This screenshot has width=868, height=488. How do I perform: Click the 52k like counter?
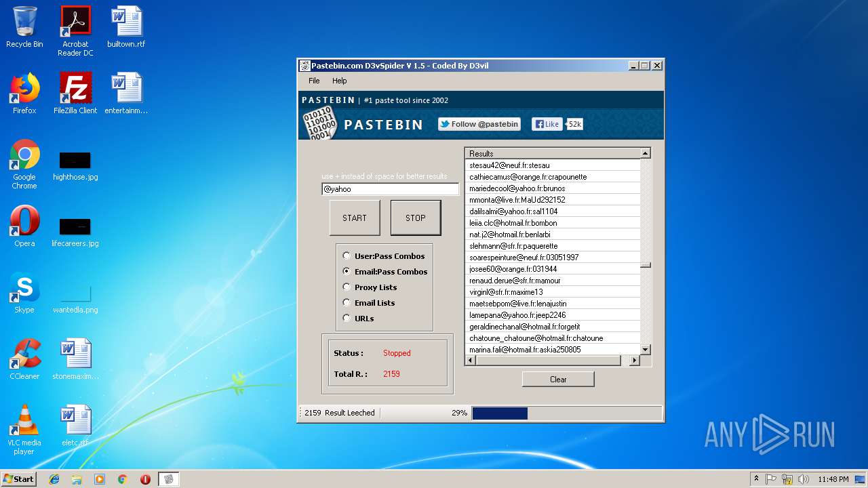point(574,124)
